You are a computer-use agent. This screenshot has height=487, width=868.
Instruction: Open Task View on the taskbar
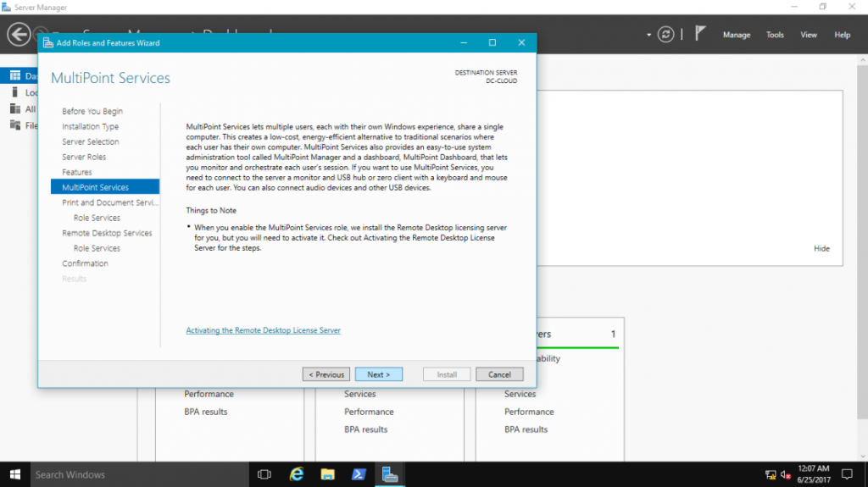pyautogui.click(x=264, y=475)
